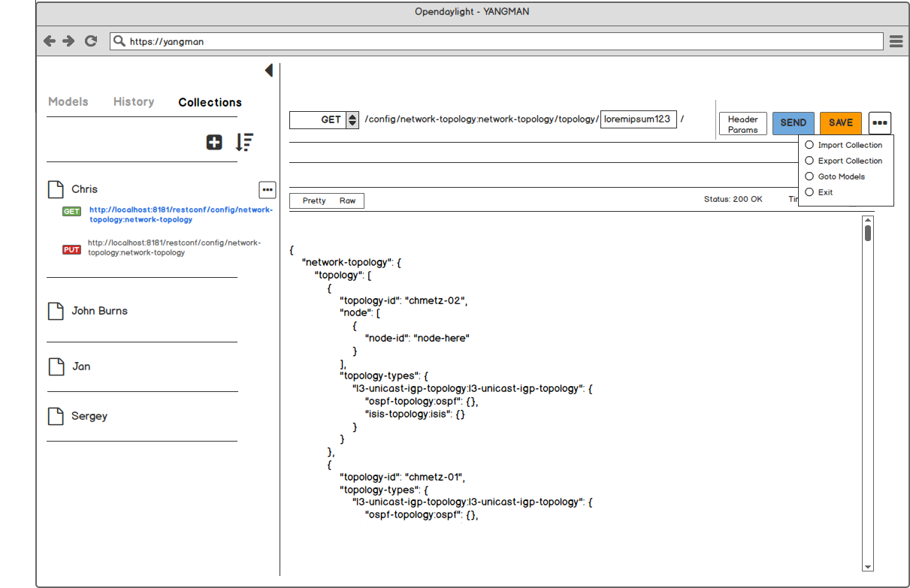Switch to the Collections tab
Viewport: 910px width, 588px height.
click(210, 102)
